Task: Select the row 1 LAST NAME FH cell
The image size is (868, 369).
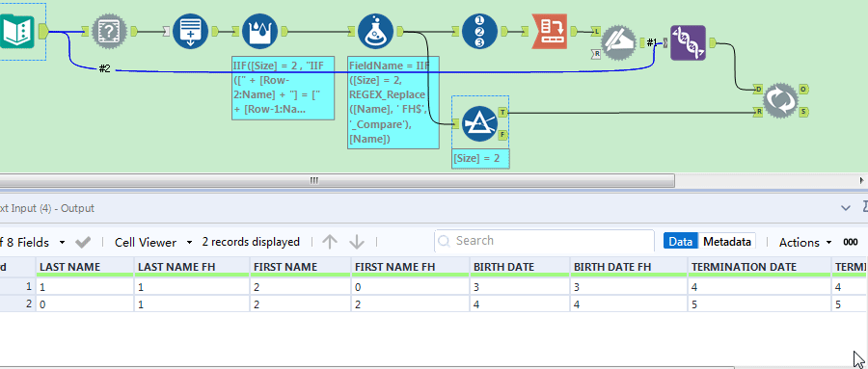Action: pyautogui.click(x=192, y=286)
